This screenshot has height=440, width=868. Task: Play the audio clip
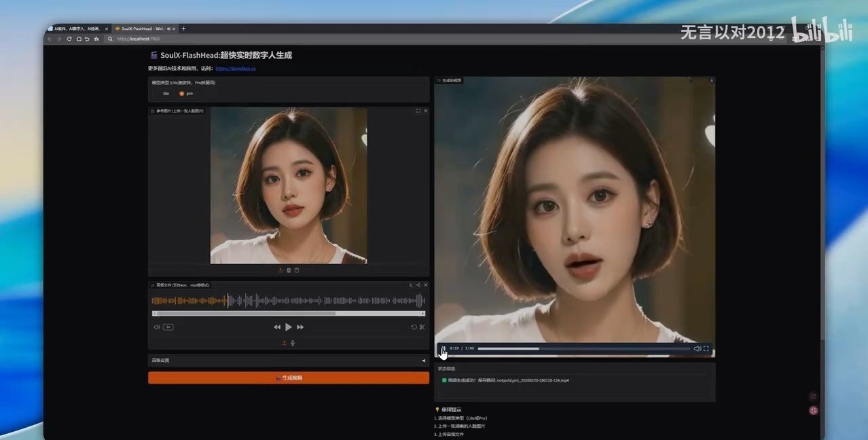coord(289,327)
